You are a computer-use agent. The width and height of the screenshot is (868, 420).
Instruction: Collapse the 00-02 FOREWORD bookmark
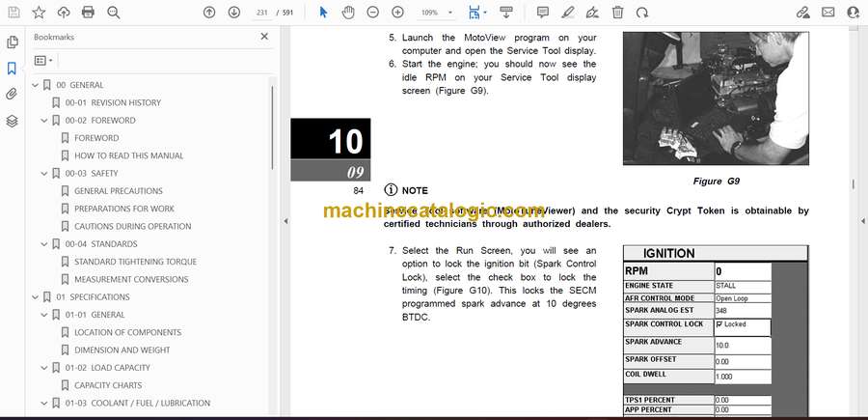(x=44, y=121)
